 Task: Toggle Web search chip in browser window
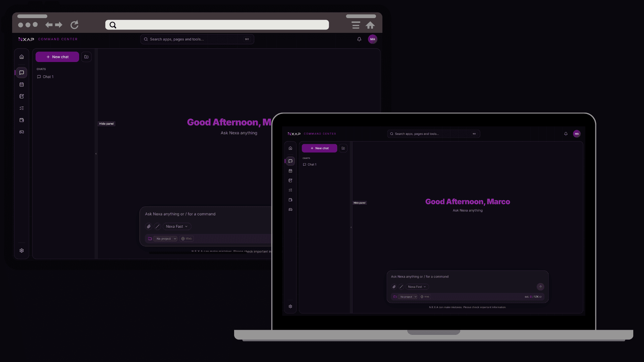coord(187,239)
